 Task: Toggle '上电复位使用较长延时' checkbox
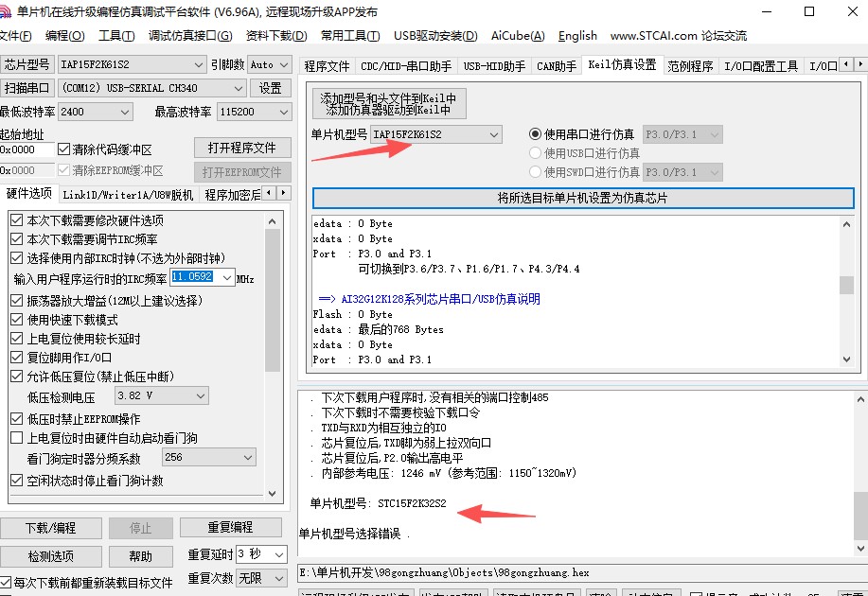17,338
